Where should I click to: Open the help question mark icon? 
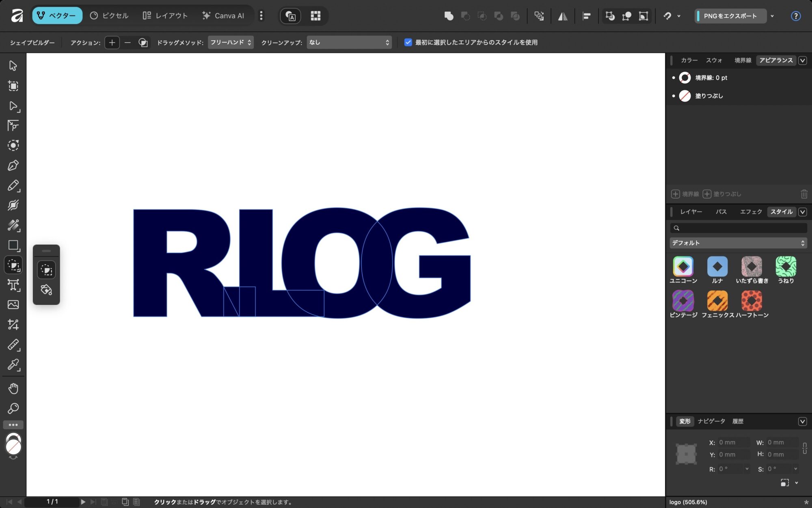pyautogui.click(x=795, y=16)
